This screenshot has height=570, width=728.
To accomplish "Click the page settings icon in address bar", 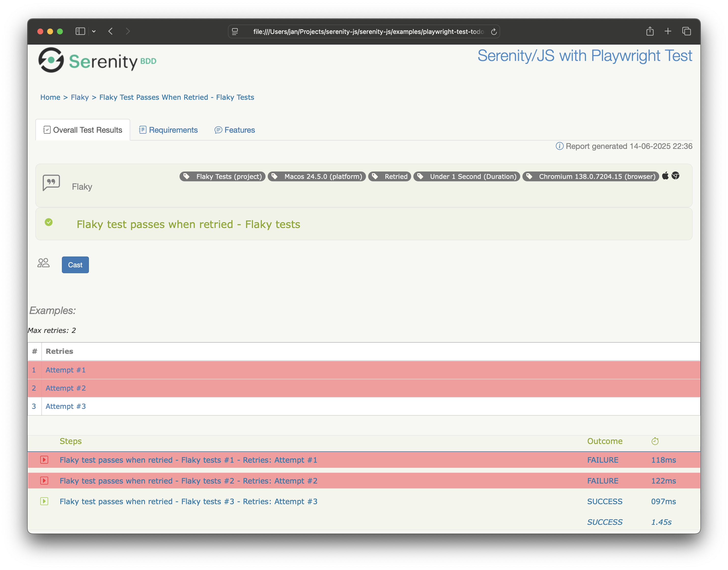I will click(235, 31).
